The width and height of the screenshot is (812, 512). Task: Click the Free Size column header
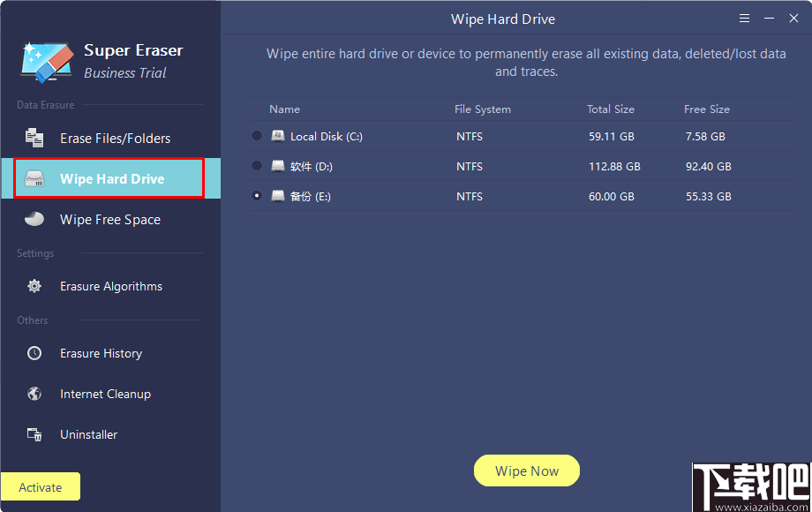coord(707,109)
